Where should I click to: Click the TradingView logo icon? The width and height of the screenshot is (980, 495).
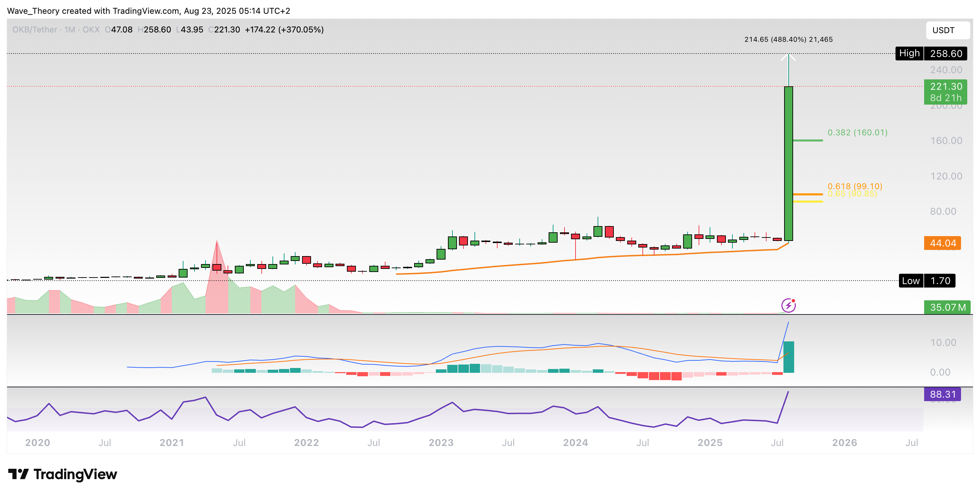pos(18,474)
